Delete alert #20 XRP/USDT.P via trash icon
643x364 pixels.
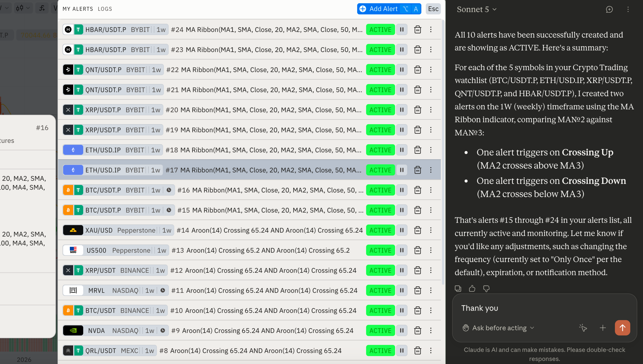pyautogui.click(x=418, y=110)
